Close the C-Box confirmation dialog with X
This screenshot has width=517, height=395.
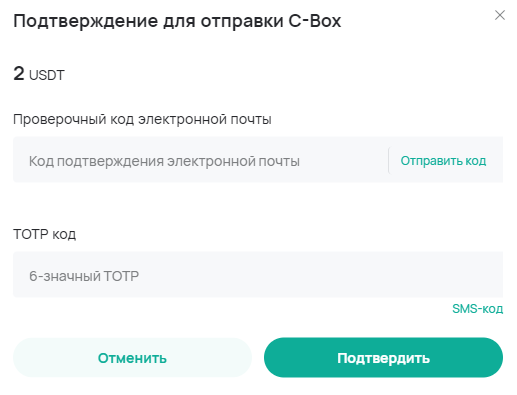click(500, 15)
